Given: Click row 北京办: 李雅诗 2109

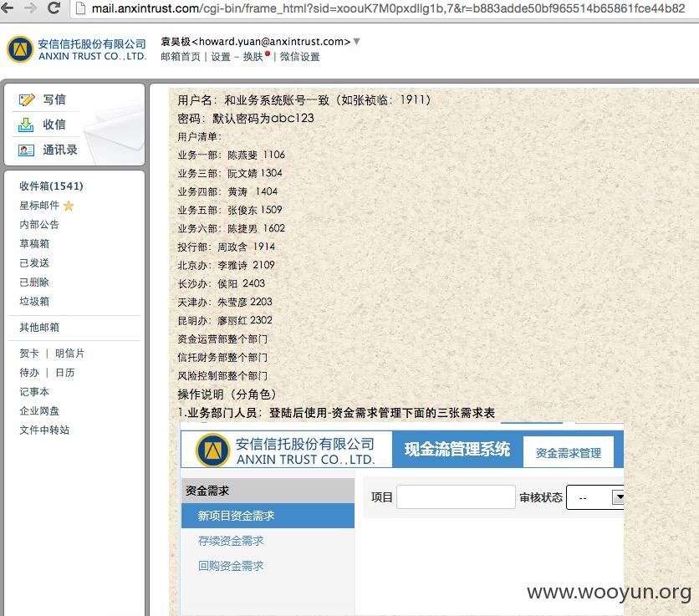Looking at the screenshot, I should point(226,265).
